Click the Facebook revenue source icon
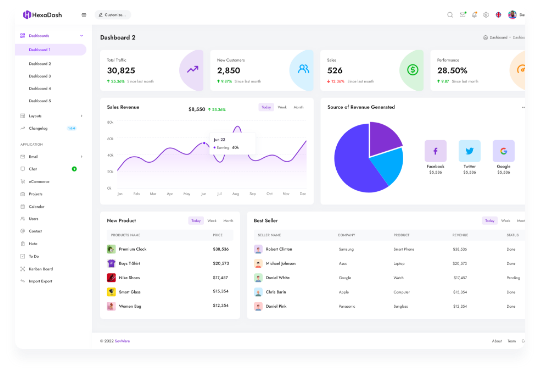This screenshot has width=540, height=374. pyautogui.click(x=436, y=151)
